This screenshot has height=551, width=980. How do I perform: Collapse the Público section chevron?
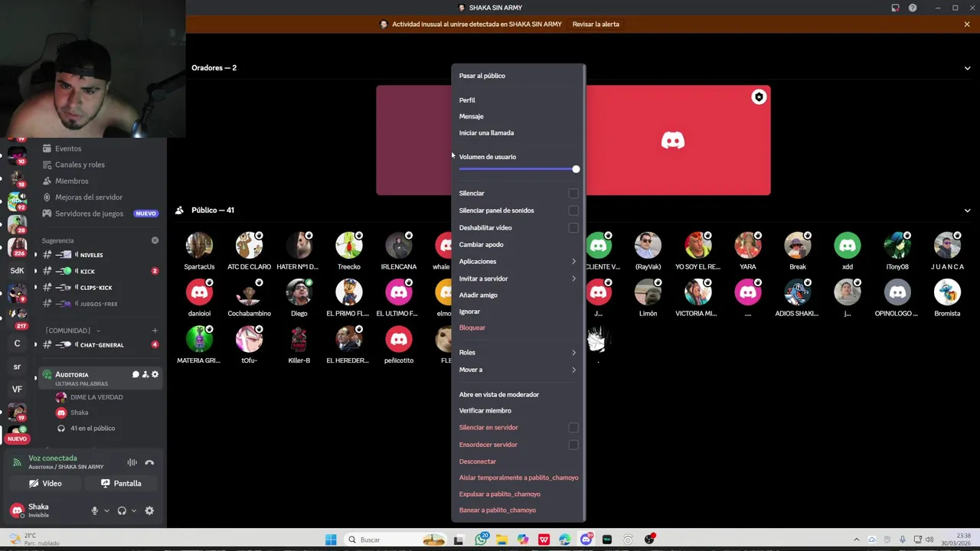click(967, 210)
